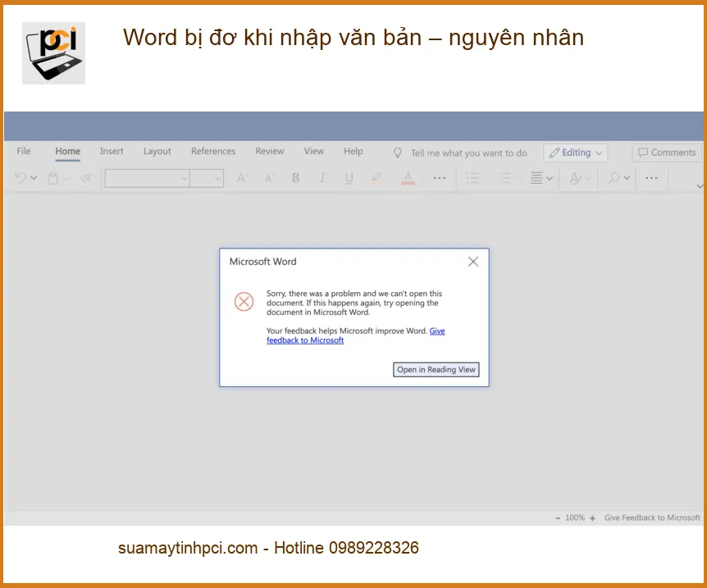Open the font size combo box

click(207, 178)
